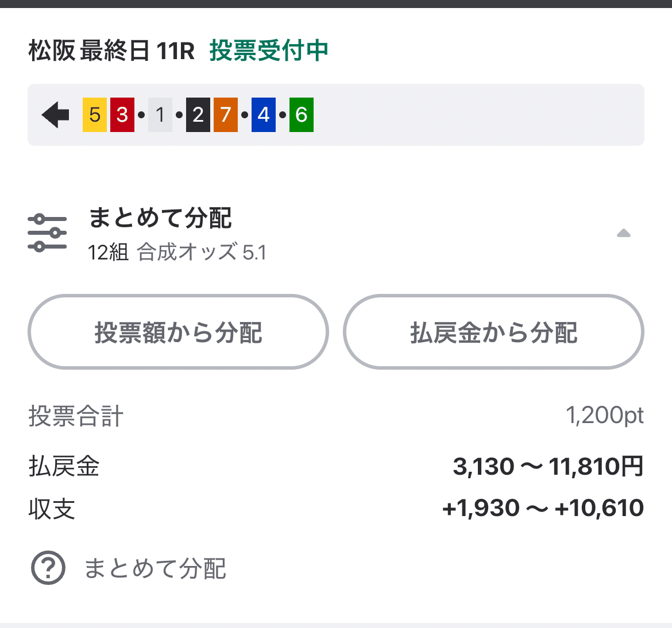This screenshot has height=628, width=672.
Task: Click the 投票受付中 status link
Action: pos(269,51)
